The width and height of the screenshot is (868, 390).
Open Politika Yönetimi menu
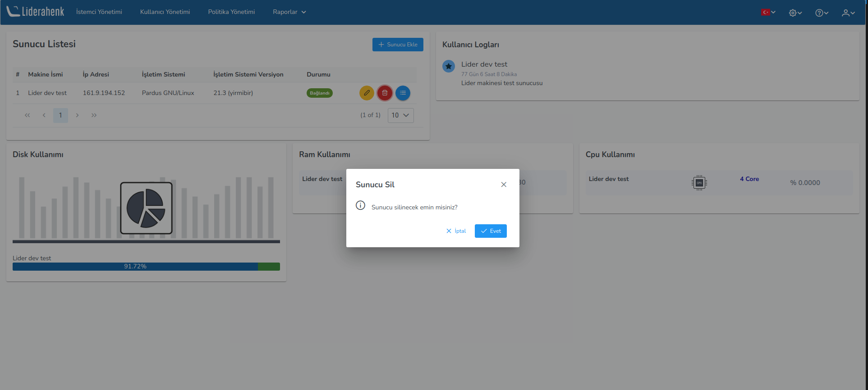(x=231, y=12)
